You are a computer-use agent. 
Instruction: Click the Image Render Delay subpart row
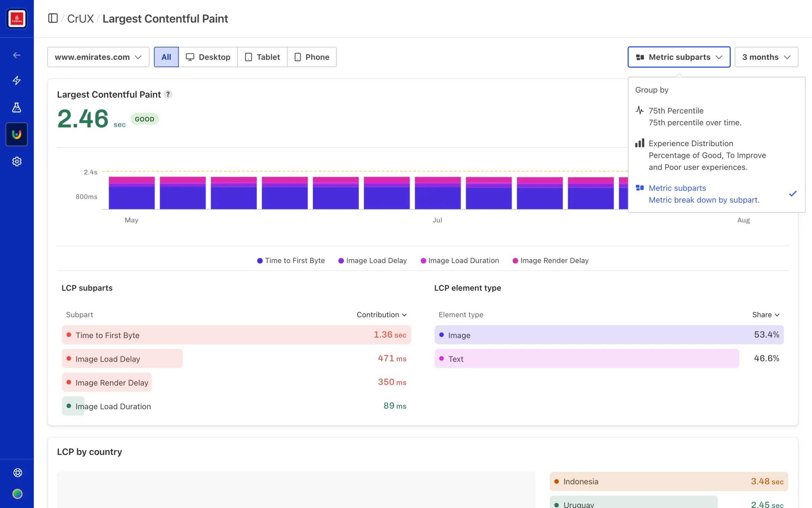tap(236, 382)
